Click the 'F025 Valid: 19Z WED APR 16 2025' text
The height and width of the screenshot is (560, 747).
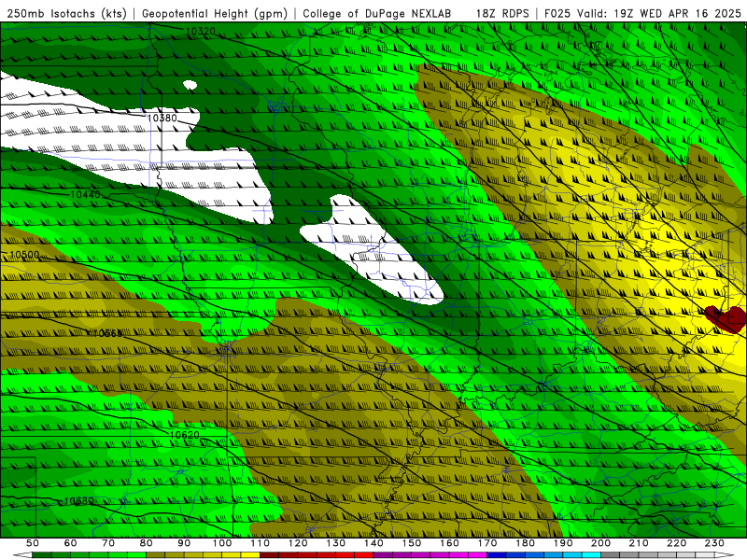[642, 14]
